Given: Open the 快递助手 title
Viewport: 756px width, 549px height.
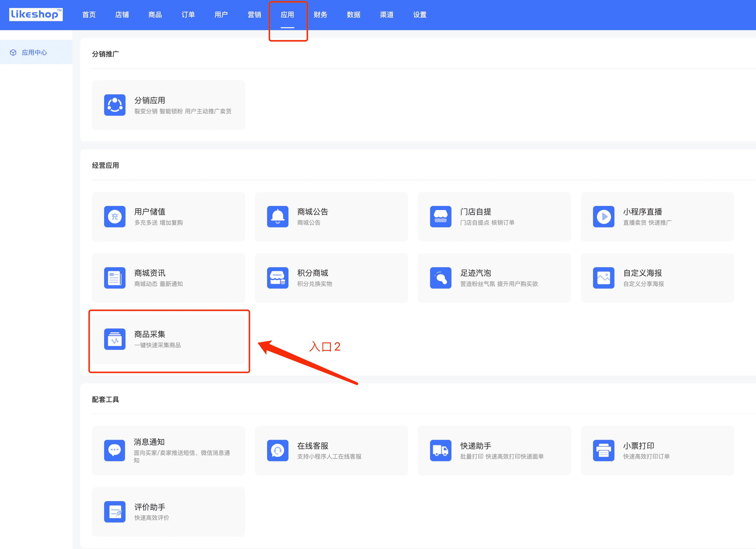Looking at the screenshot, I should [x=476, y=445].
